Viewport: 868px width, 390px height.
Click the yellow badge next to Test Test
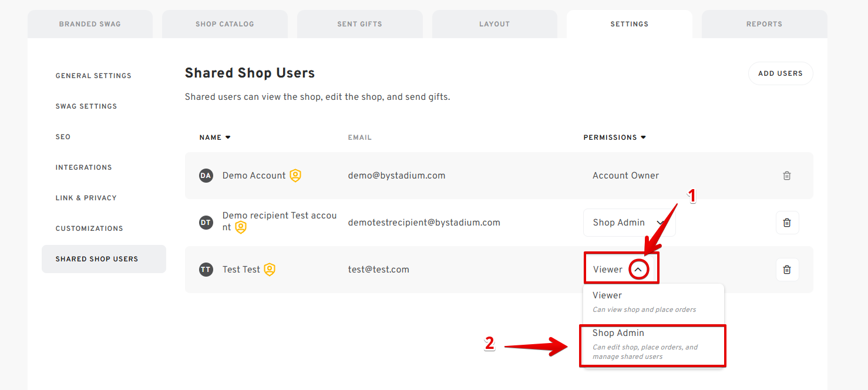[x=270, y=270]
